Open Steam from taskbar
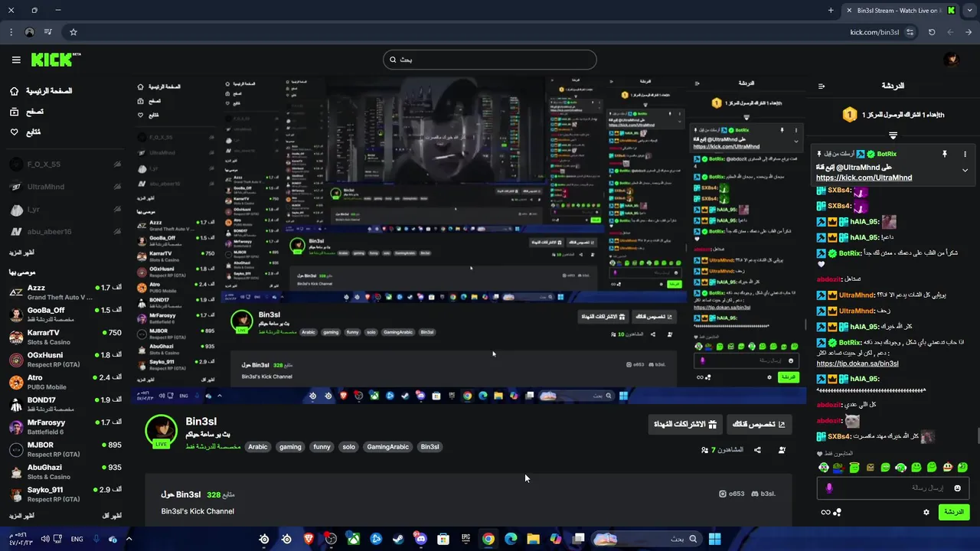 point(398,539)
